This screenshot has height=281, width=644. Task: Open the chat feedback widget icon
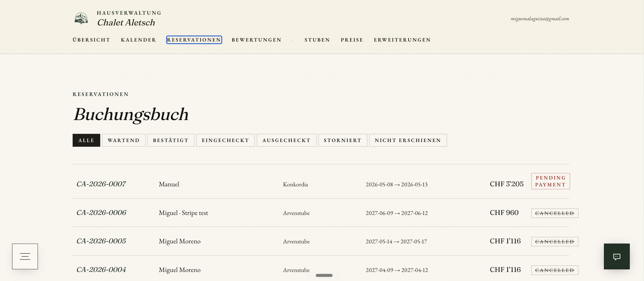click(x=616, y=256)
